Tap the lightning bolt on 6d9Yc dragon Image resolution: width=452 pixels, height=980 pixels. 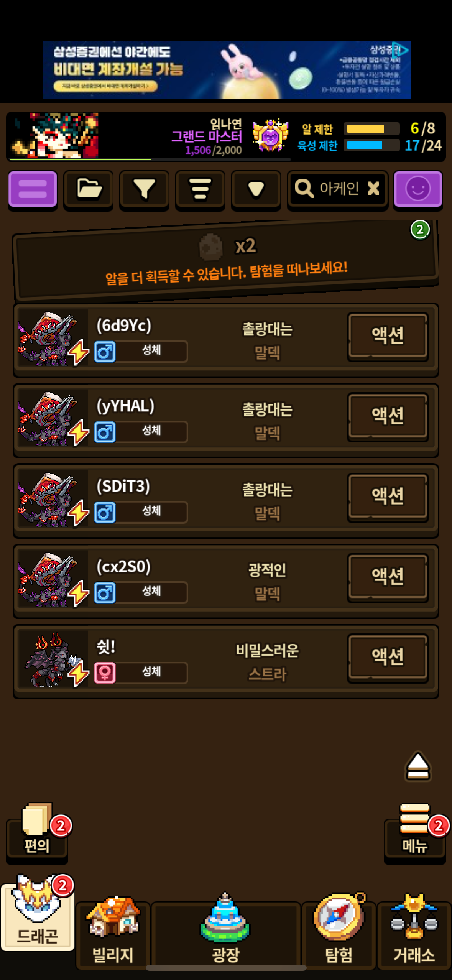pyautogui.click(x=79, y=352)
